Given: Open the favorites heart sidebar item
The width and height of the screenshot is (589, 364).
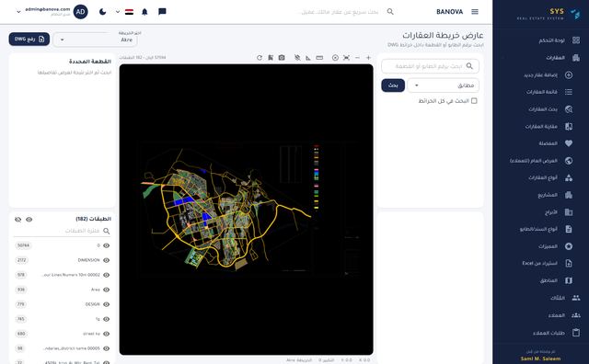Looking at the screenshot, I should coord(556,143).
